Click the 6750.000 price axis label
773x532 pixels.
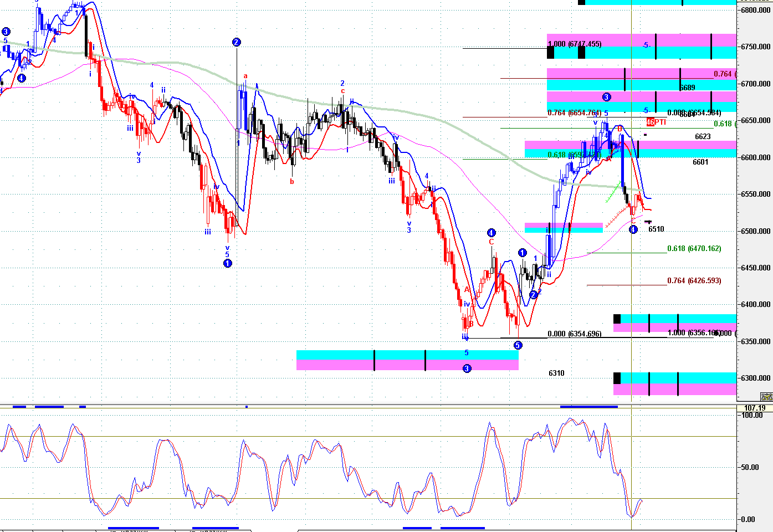756,47
